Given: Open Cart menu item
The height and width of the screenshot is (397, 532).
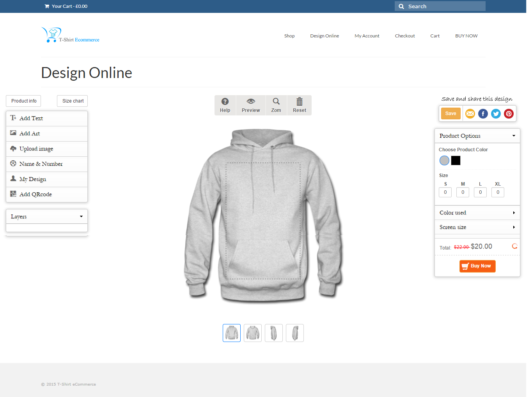Looking at the screenshot, I should (435, 36).
